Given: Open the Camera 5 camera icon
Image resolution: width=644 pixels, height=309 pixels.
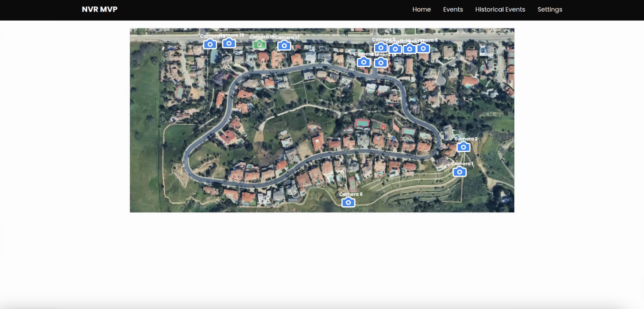Looking at the screenshot, I should click(423, 48).
